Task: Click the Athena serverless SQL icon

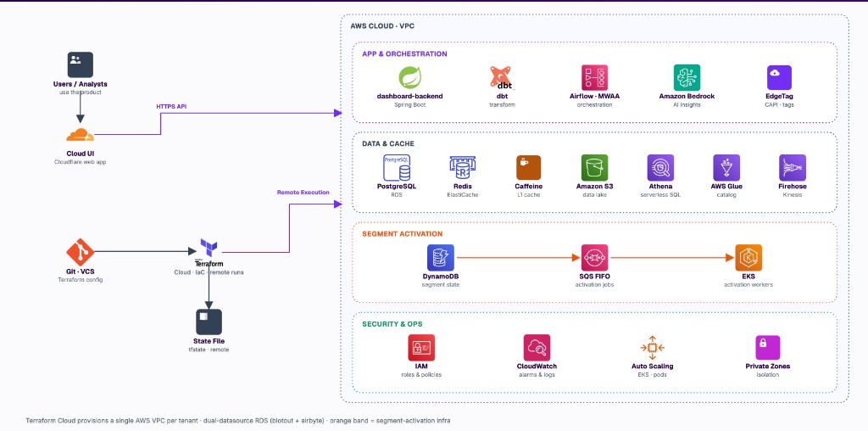Action: (x=660, y=168)
